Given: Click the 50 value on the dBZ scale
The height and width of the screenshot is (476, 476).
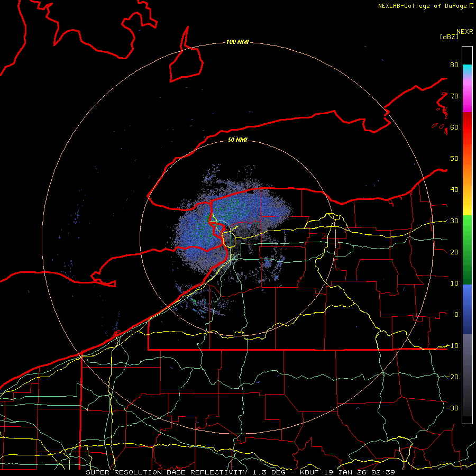Looking at the screenshot, I should [x=454, y=159].
